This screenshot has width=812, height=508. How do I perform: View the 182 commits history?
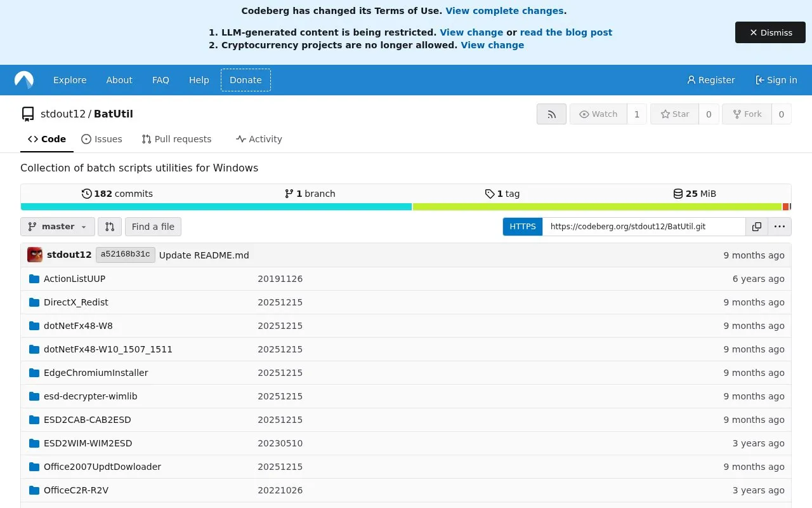(117, 194)
